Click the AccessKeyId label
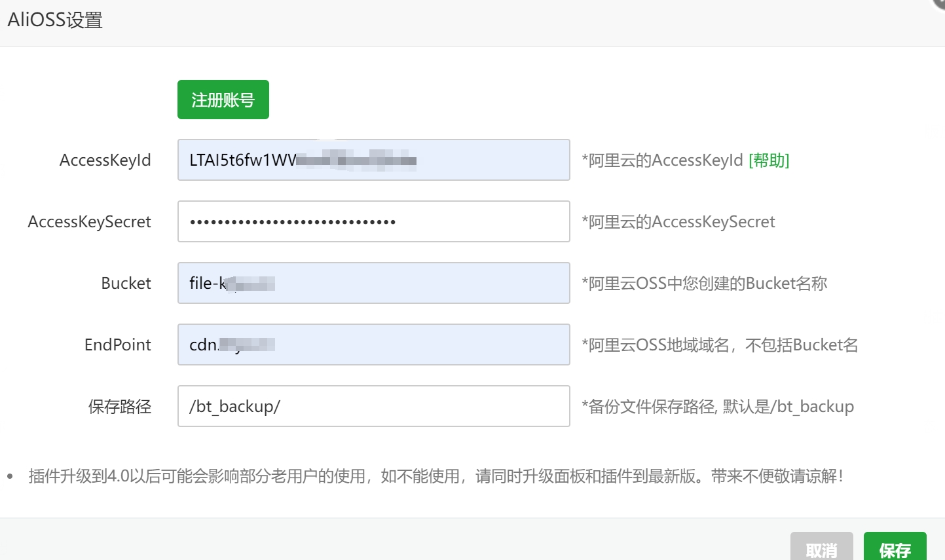Screen dimensions: 945x560 point(105,160)
